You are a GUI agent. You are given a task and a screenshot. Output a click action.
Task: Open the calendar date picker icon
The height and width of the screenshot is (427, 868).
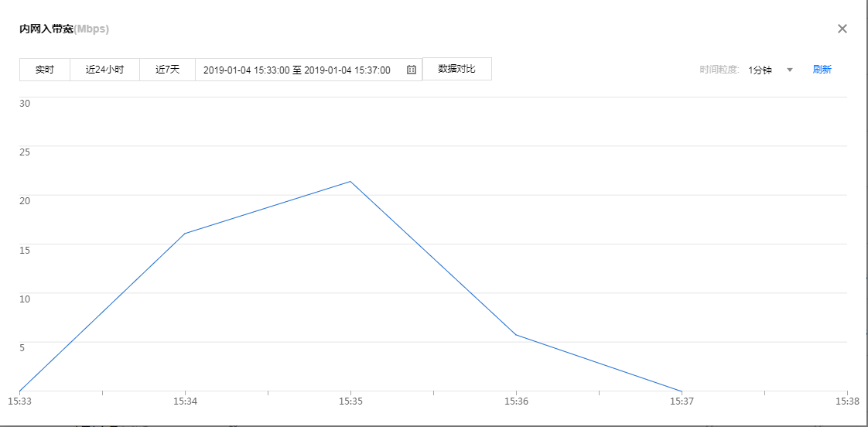coord(412,70)
